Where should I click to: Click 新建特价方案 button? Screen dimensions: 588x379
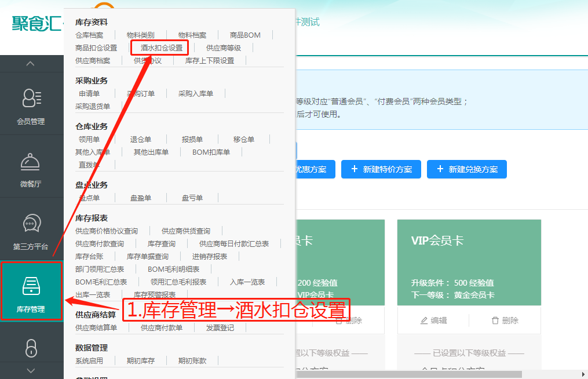pyautogui.click(x=381, y=169)
